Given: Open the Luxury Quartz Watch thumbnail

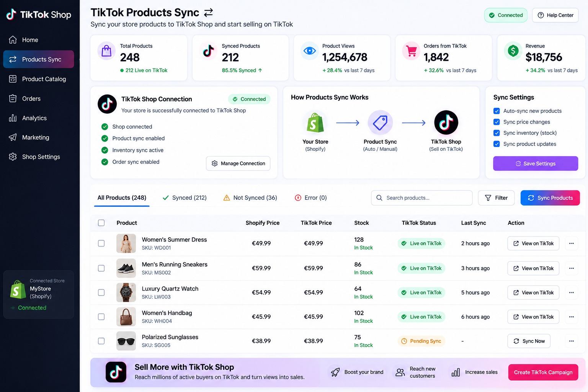Looking at the screenshot, I should (126, 292).
